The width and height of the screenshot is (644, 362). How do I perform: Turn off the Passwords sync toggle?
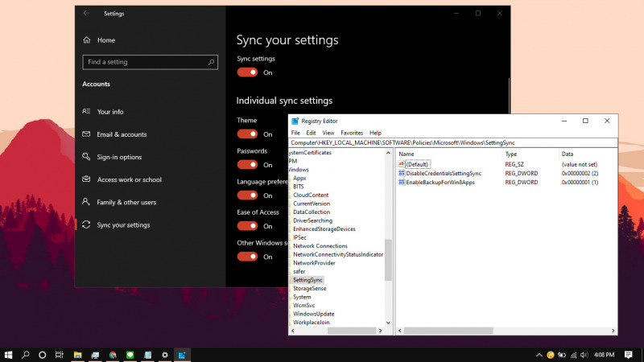247,165
